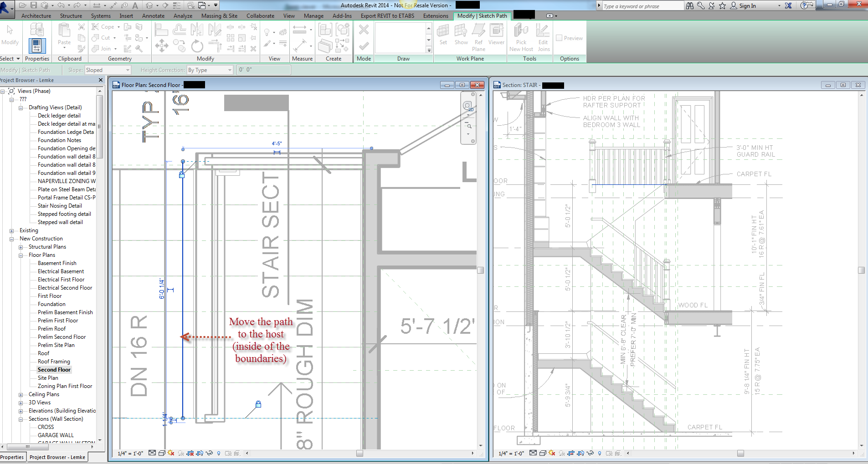Expand the Structural Plans tree node

pyautogui.click(x=21, y=247)
